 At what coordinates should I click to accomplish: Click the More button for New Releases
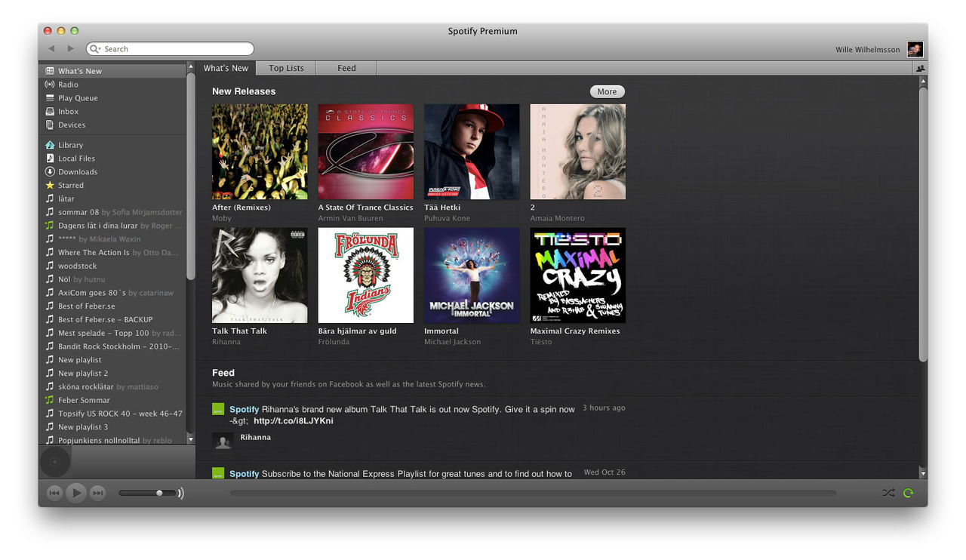(607, 91)
